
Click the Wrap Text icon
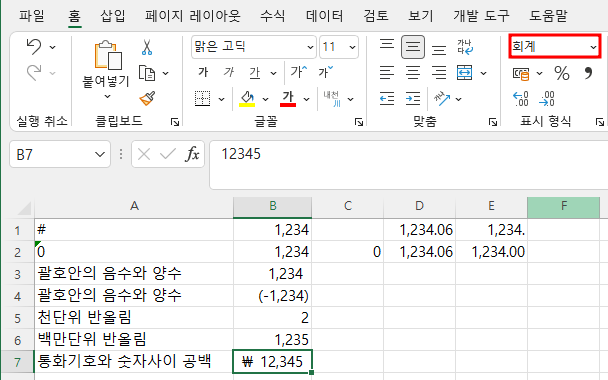465,47
